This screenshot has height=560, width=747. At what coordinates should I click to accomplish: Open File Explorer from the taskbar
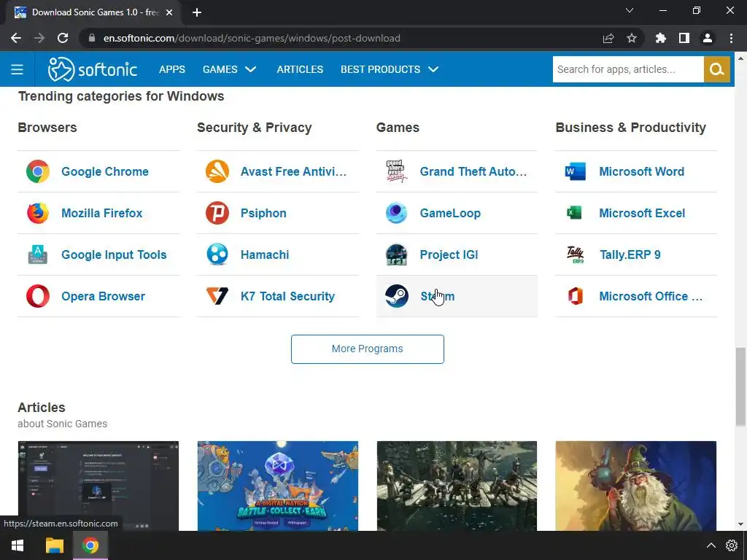tap(54, 545)
